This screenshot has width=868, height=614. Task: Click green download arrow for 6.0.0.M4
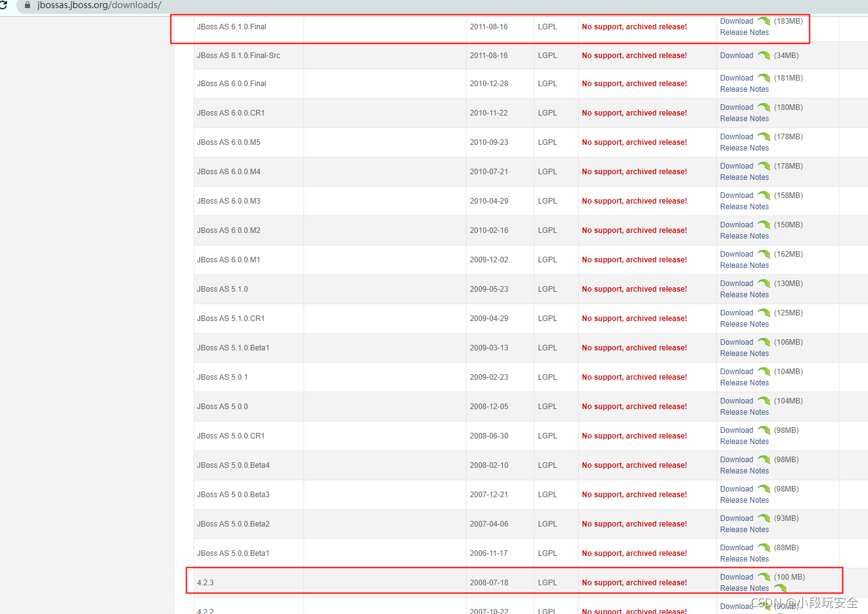[x=764, y=166]
